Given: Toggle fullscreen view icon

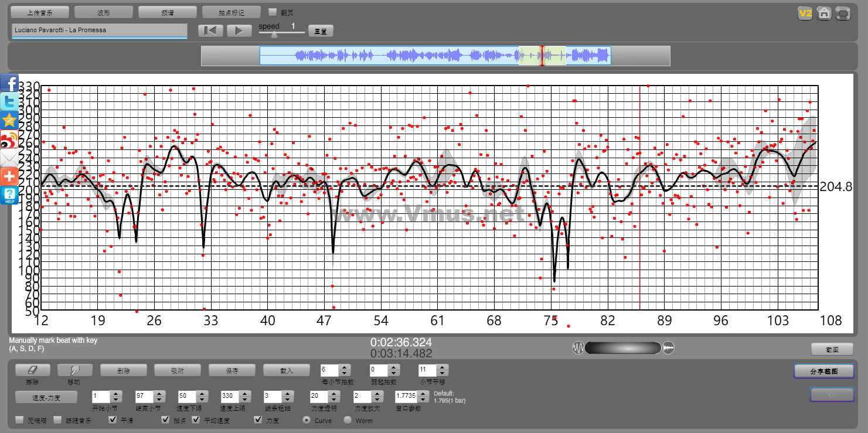Looking at the screenshot, I should [x=843, y=13].
